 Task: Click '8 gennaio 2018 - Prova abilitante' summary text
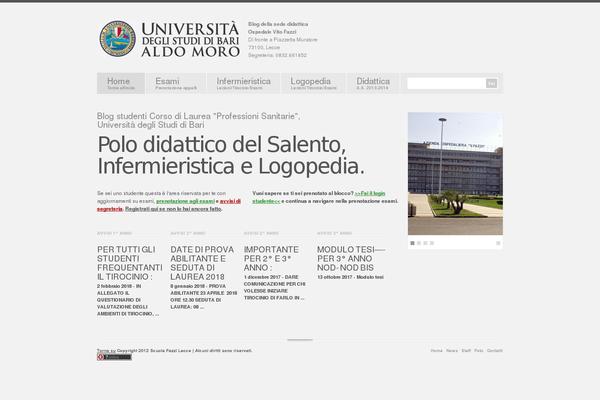[x=204, y=297]
